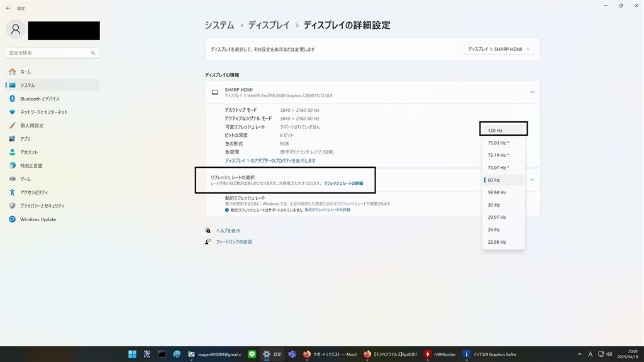Image resolution: width=644 pixels, height=362 pixels.
Task: Click the 3840 × 2160 60 Hz desktop mode value
Action: 299,111
